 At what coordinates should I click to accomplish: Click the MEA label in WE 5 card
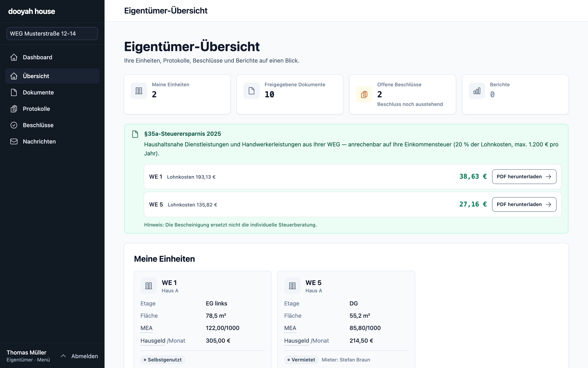click(x=290, y=328)
